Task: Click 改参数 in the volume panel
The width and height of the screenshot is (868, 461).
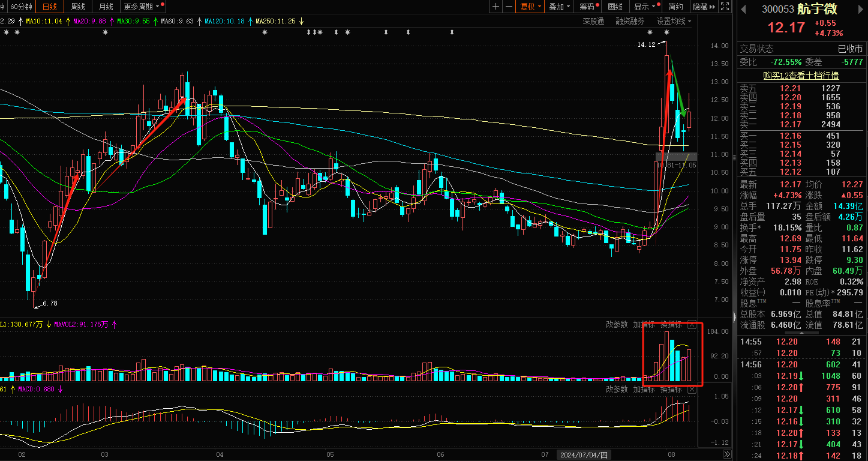Action: click(x=617, y=325)
